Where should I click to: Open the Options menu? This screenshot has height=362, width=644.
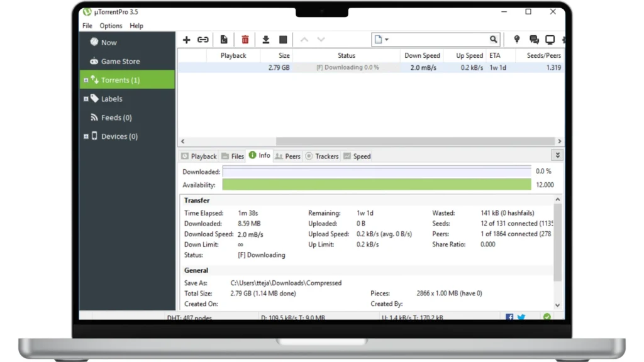point(111,26)
